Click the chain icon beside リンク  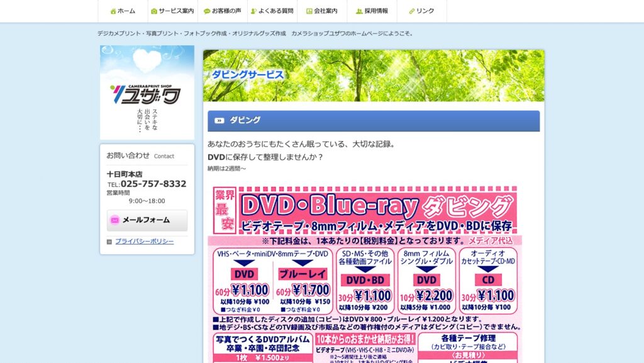(412, 11)
